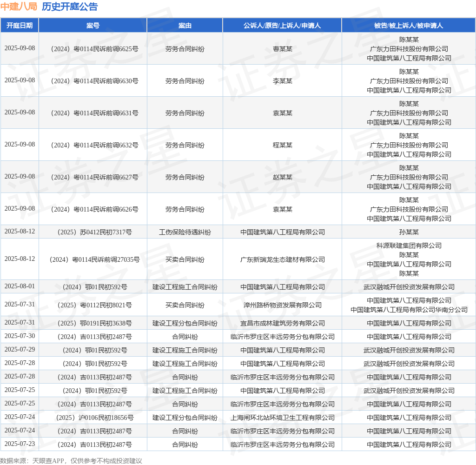The height and width of the screenshot is (465, 476).
Task: Click the 数据来源 footer note
Action: [x=71, y=461]
